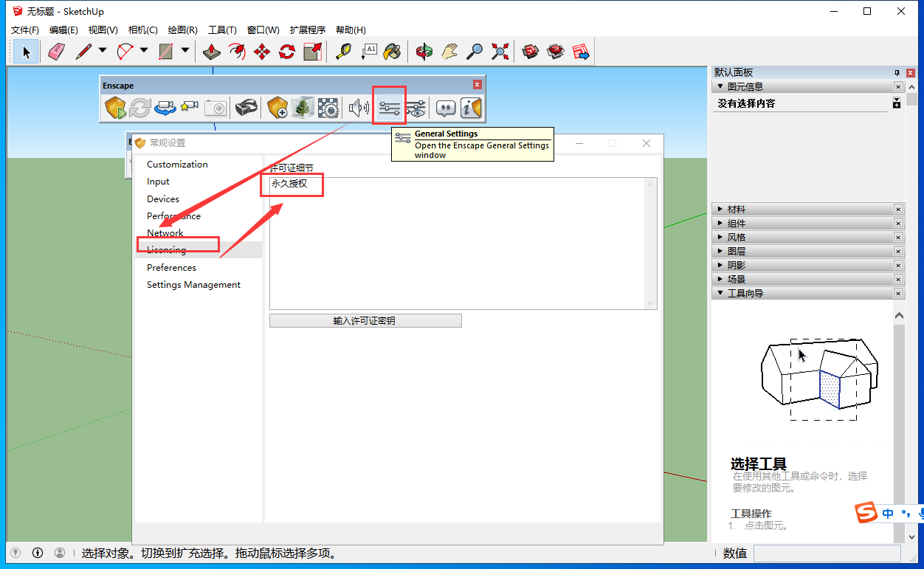The image size is (924, 569).
Task: Activate the Push/Pull tool
Action: coord(212,52)
